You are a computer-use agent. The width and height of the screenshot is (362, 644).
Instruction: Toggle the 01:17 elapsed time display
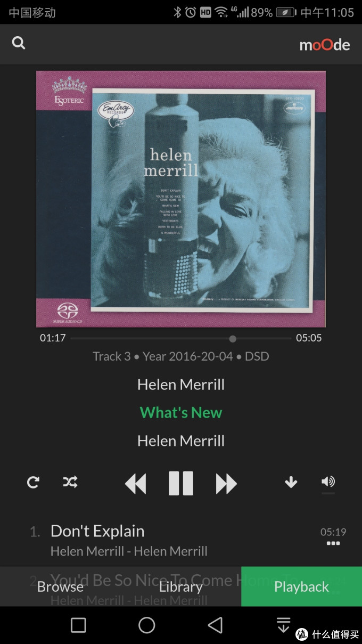53,338
